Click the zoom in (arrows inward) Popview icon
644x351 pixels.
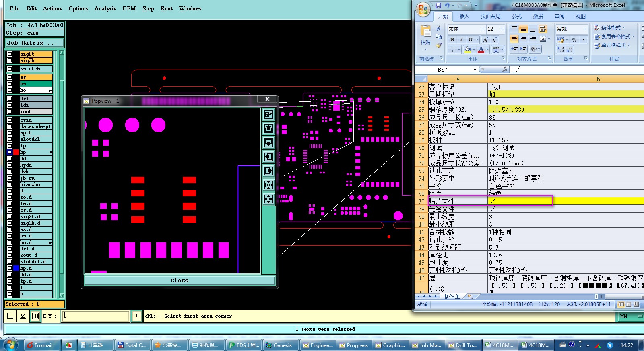click(x=268, y=185)
